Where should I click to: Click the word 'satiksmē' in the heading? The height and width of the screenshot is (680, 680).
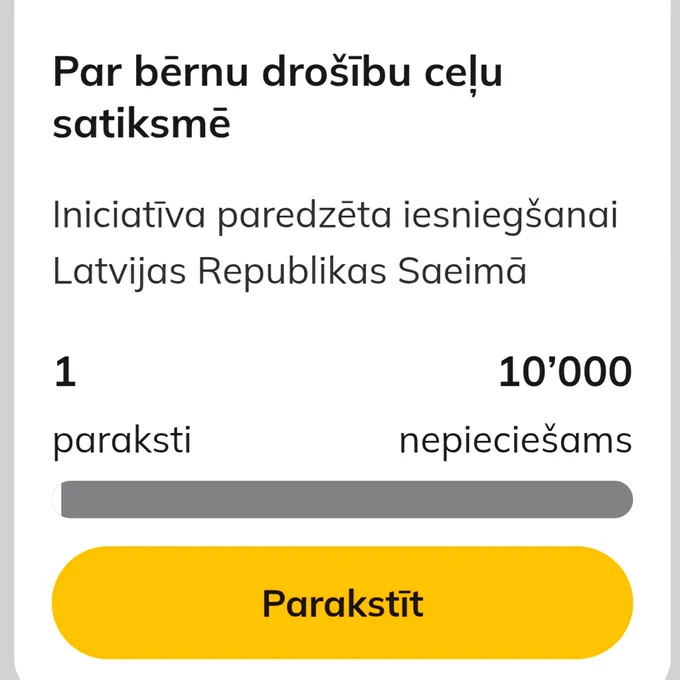click(141, 123)
